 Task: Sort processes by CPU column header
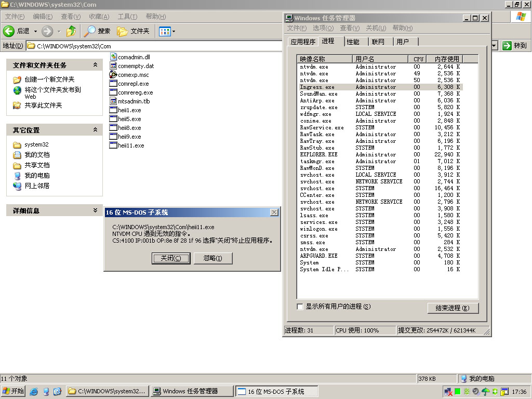click(x=418, y=59)
